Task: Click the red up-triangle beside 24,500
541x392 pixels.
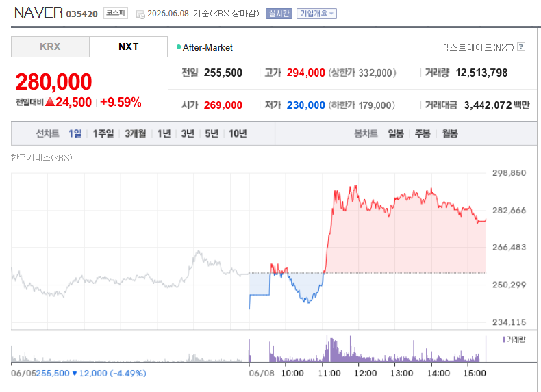Action: click(50, 102)
